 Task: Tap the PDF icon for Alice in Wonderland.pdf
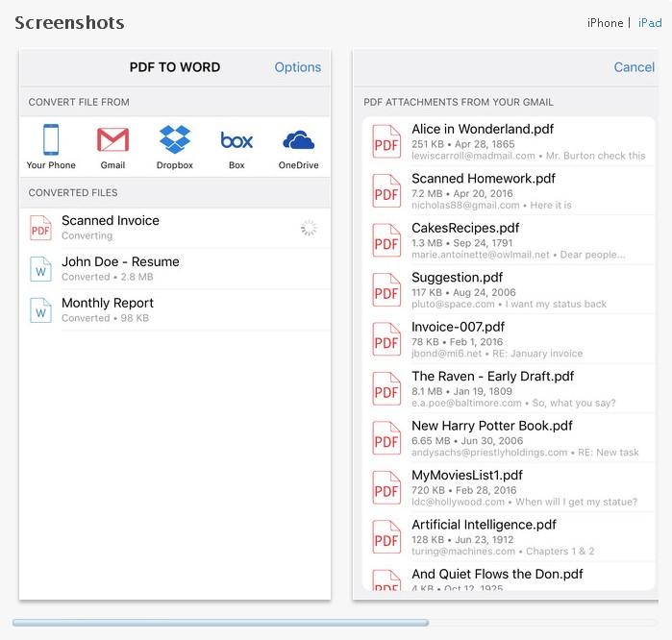[386, 141]
